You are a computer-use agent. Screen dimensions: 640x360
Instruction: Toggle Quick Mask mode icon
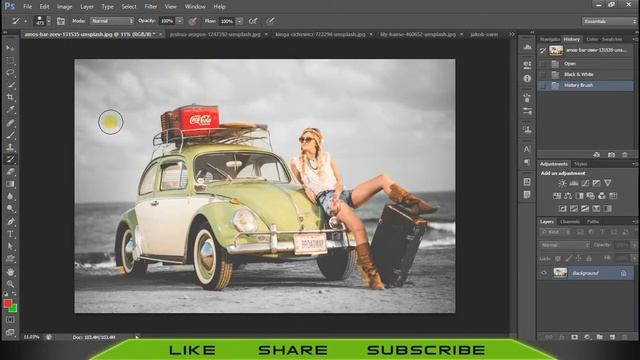[x=10, y=320]
